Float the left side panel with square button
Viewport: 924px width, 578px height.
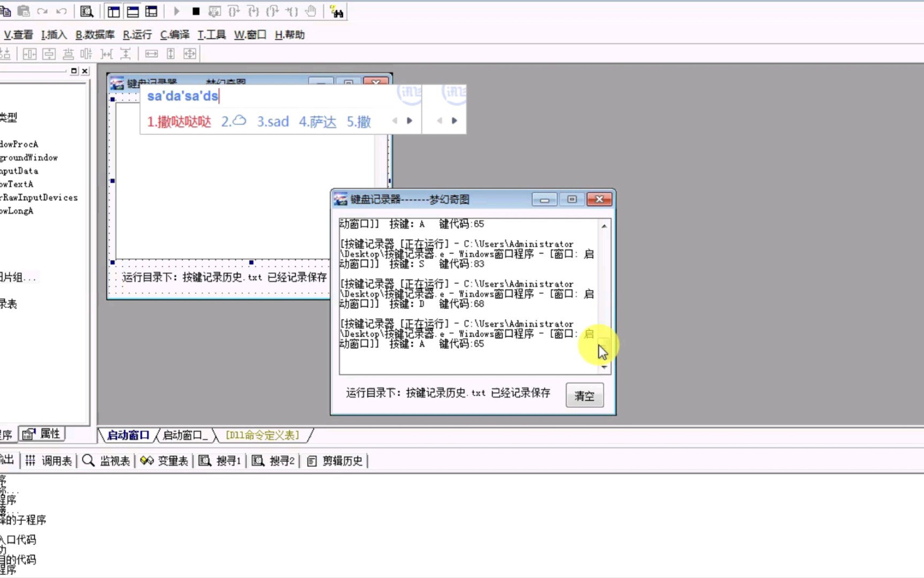(74, 71)
